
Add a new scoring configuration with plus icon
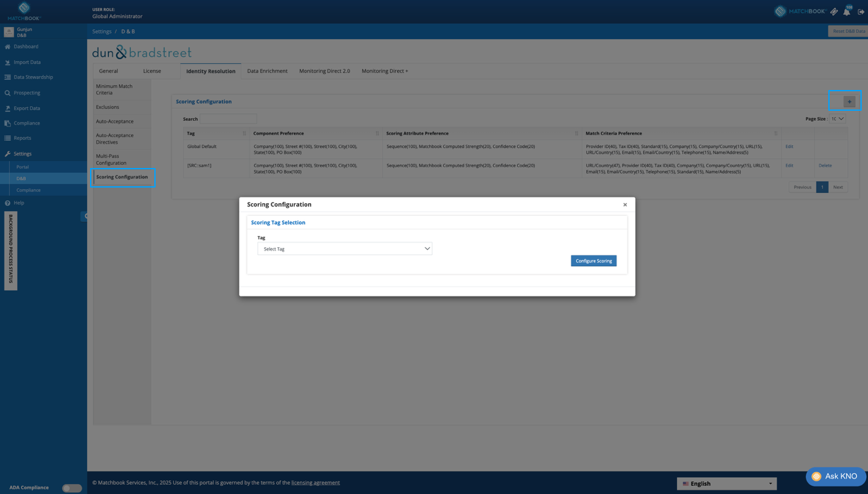tap(849, 101)
